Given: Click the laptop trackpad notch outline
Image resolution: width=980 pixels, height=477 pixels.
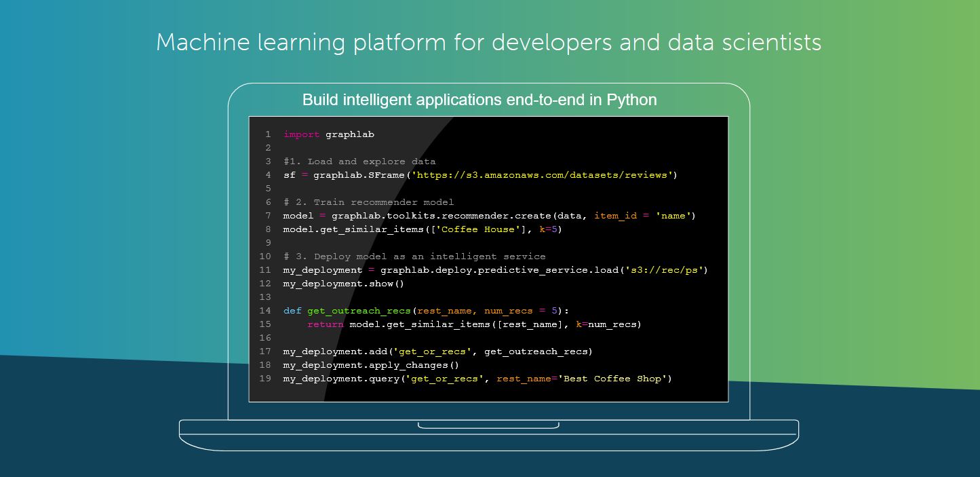Looking at the screenshot, I should pos(488,425).
